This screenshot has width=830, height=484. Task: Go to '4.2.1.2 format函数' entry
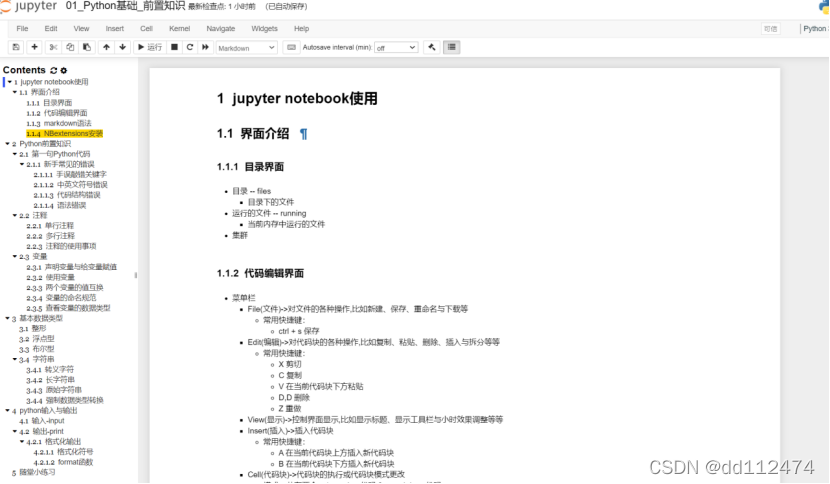coord(63,462)
